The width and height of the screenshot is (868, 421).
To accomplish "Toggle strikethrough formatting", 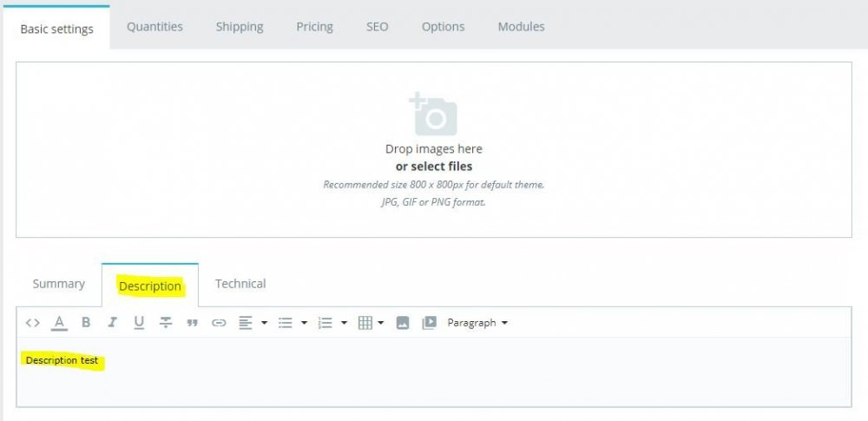I will coord(166,322).
